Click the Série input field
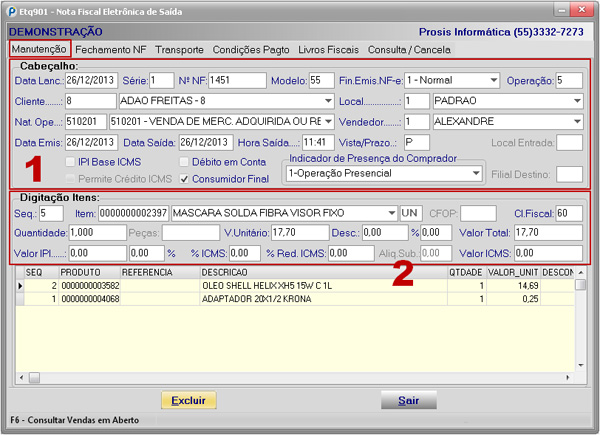600x435 pixels. point(161,80)
